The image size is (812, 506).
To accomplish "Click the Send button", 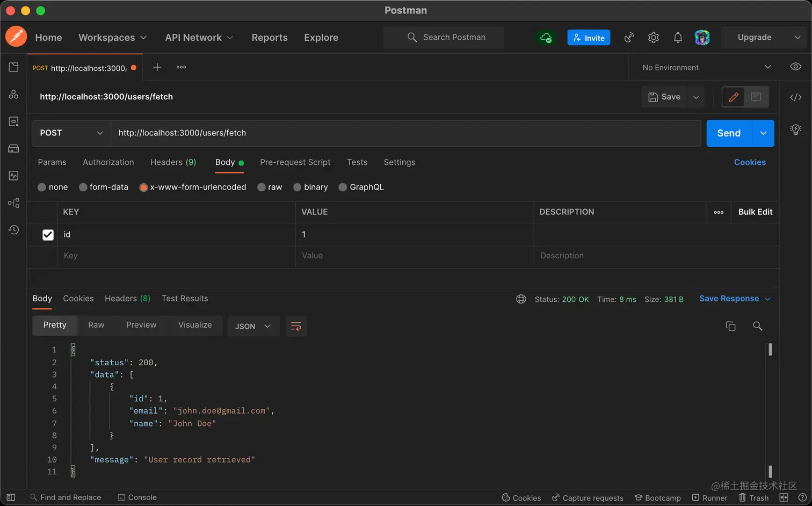I will pos(728,133).
